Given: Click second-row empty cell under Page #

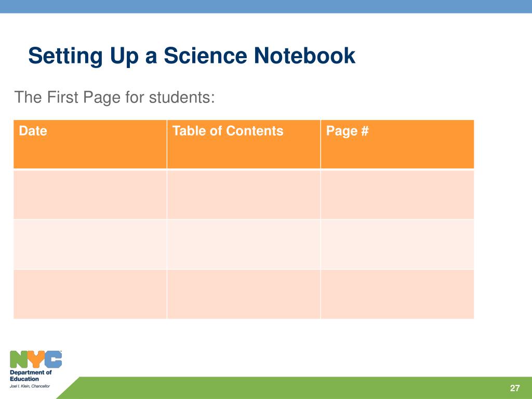Looking at the screenshot, I should [x=397, y=244].
